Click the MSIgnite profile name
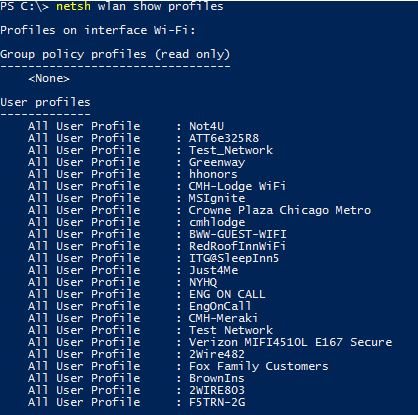Image resolution: width=418 pixels, height=415 pixels. click(x=217, y=198)
